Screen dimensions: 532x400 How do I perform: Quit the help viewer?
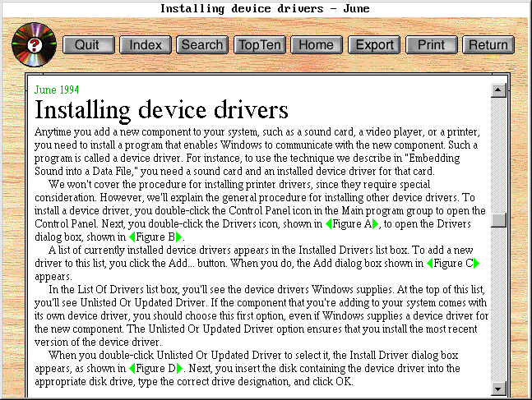tap(89, 45)
